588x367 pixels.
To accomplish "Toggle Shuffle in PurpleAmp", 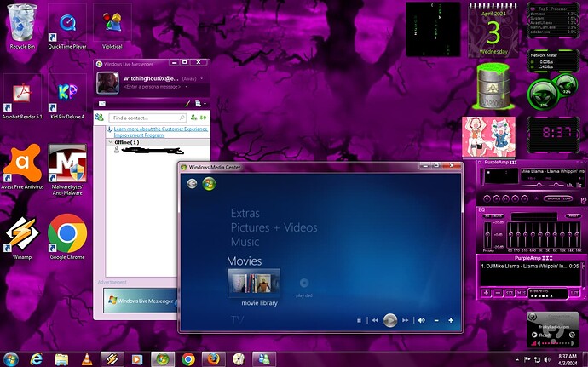I will tap(554, 198).
